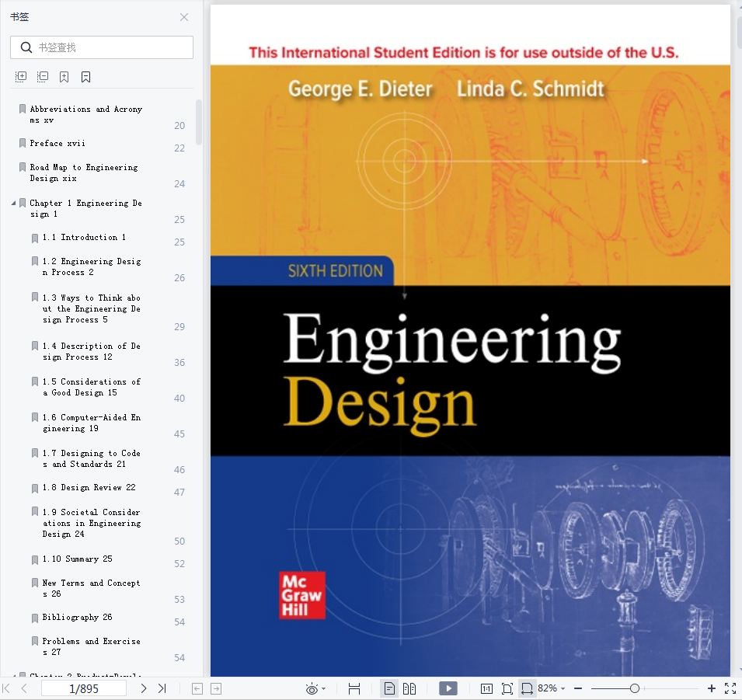Go to the first page
Screen dimensions: 742x700
(x=6, y=688)
